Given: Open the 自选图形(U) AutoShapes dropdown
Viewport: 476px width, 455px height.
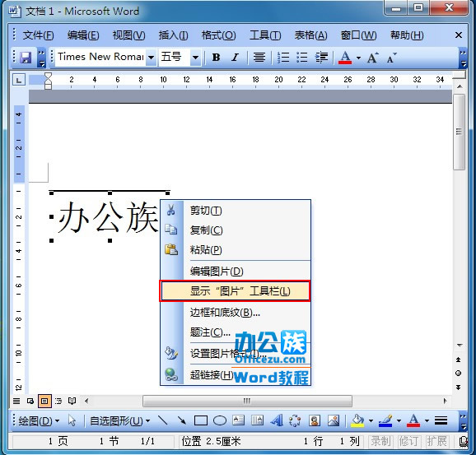Looking at the screenshot, I should (120, 420).
